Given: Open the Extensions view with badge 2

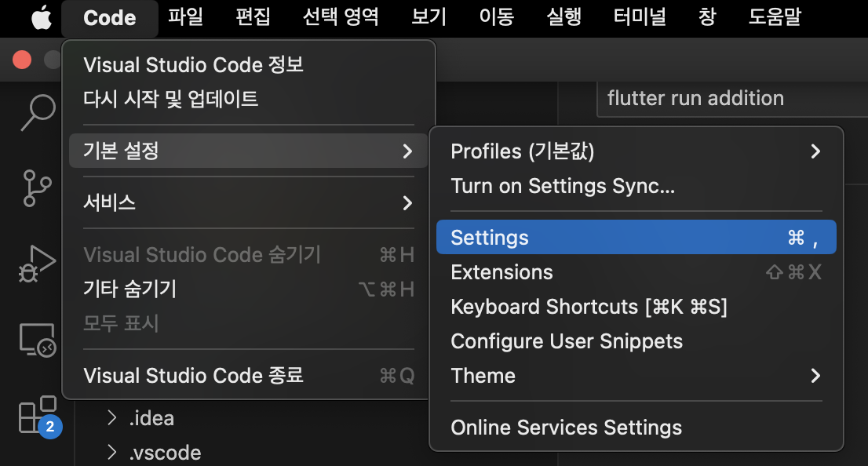Looking at the screenshot, I should (38, 417).
